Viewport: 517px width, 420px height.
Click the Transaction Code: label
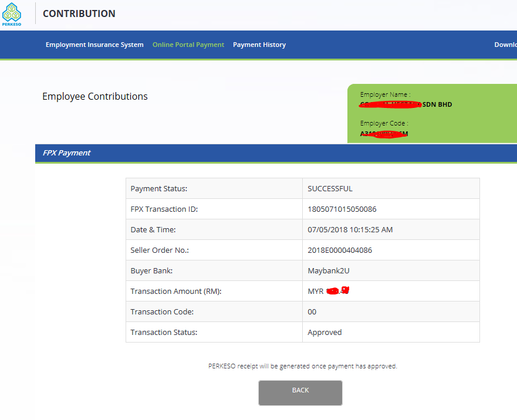click(162, 312)
